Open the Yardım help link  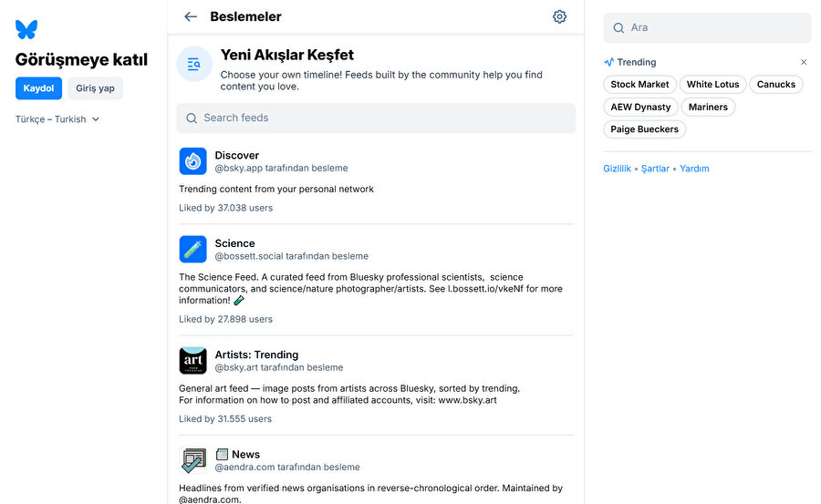tap(694, 169)
